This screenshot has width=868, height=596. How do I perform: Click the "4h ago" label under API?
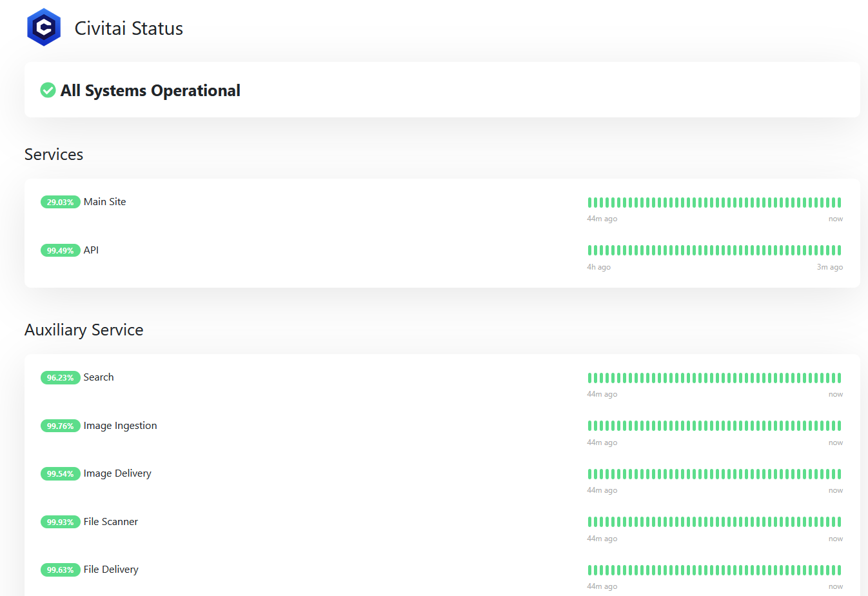598,267
